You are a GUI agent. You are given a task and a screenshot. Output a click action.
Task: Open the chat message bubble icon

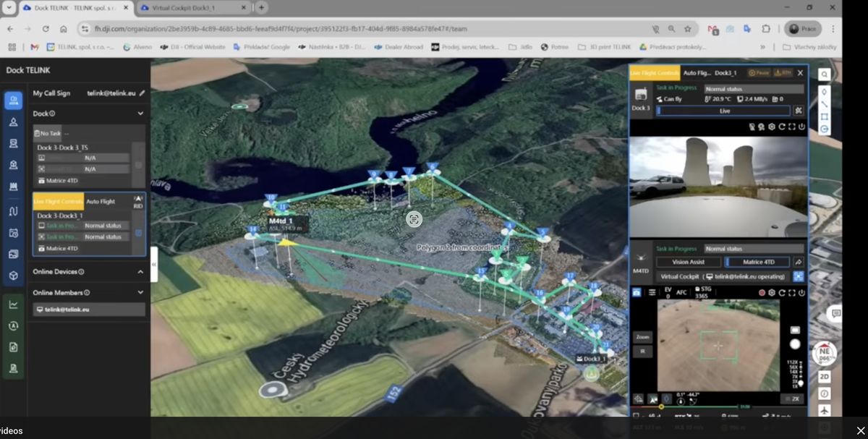[x=835, y=314]
